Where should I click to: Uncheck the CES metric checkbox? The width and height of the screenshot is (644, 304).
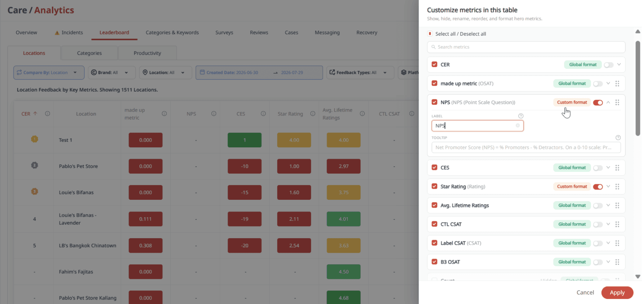pyautogui.click(x=434, y=167)
